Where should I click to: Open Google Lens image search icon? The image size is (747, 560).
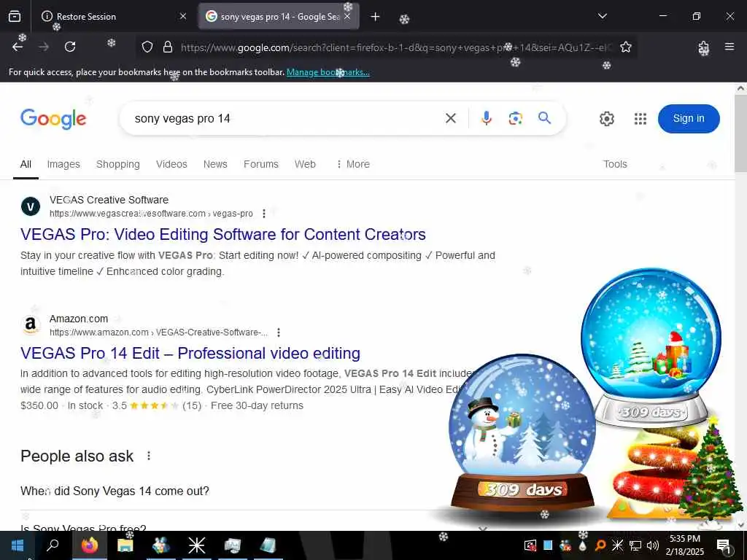click(515, 118)
